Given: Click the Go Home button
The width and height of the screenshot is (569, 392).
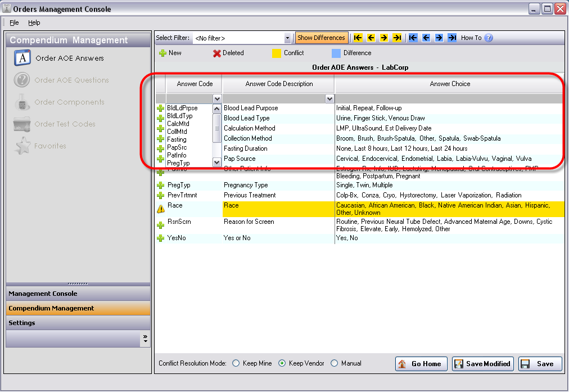Looking at the screenshot, I should click(x=421, y=364).
